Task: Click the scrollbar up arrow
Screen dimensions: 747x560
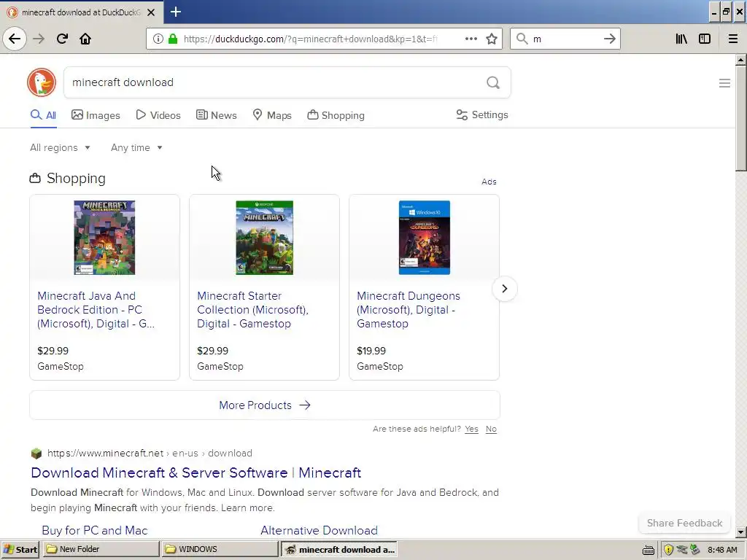Action: tap(740, 60)
